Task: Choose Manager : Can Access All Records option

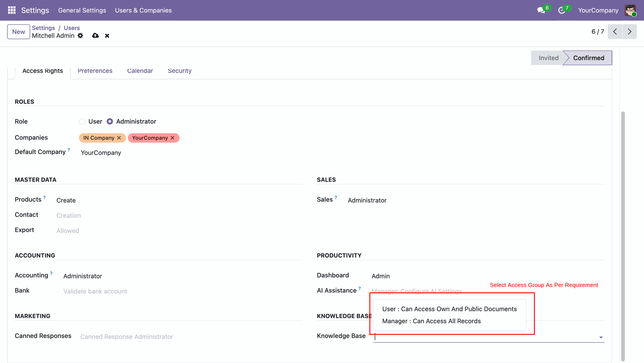Action: pyautogui.click(x=431, y=321)
